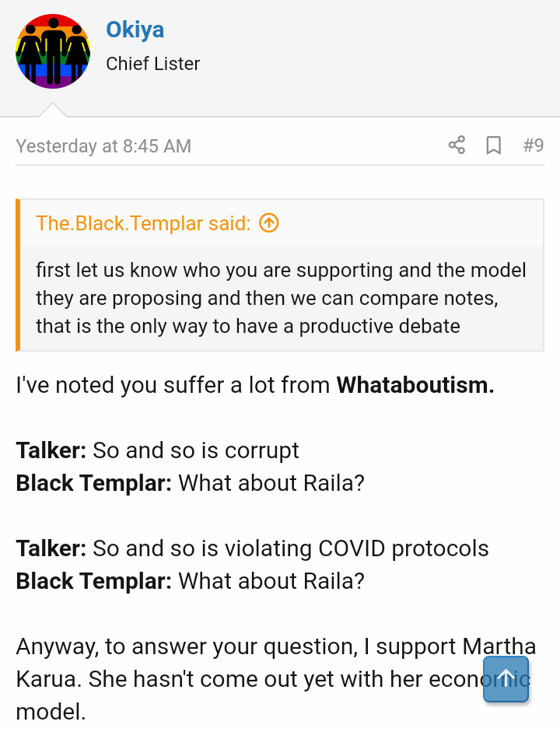
Task: Click the Okiya username link
Action: [x=135, y=30]
